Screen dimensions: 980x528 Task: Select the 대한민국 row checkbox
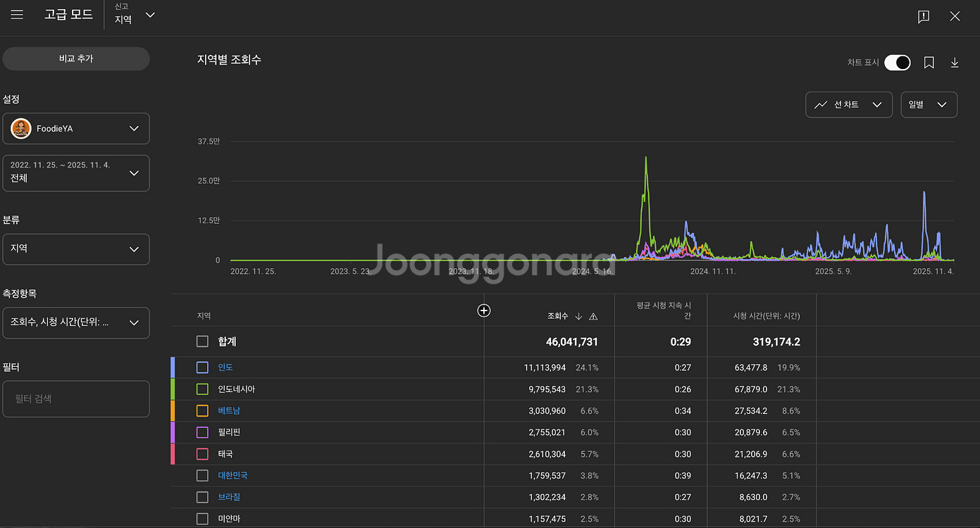click(203, 475)
